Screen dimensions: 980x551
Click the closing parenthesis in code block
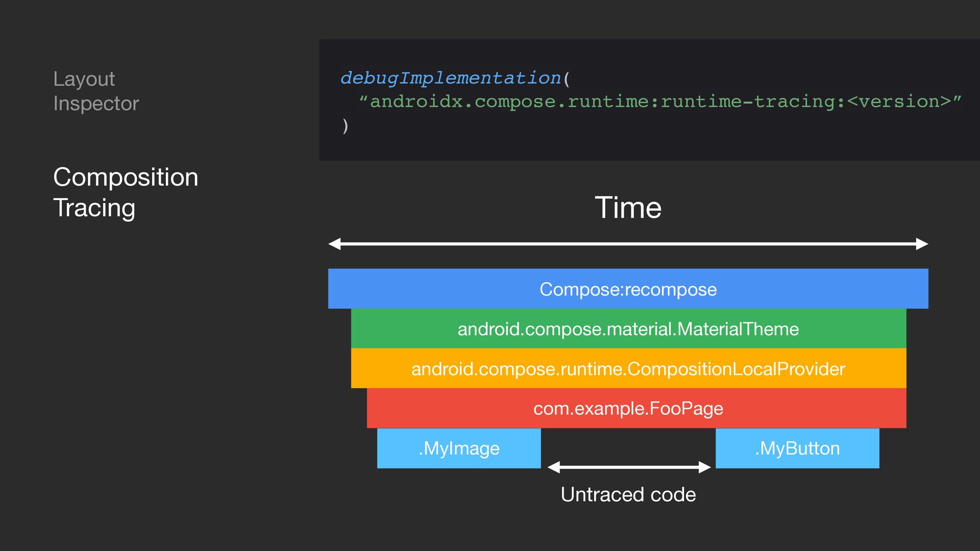tap(346, 125)
